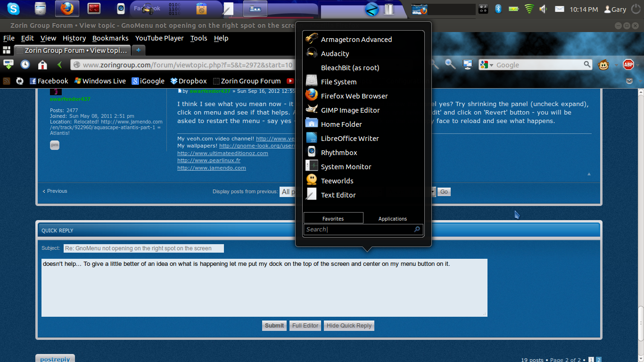Launch Teeworlds game
Viewport: 644px width, 362px height.
tap(337, 181)
